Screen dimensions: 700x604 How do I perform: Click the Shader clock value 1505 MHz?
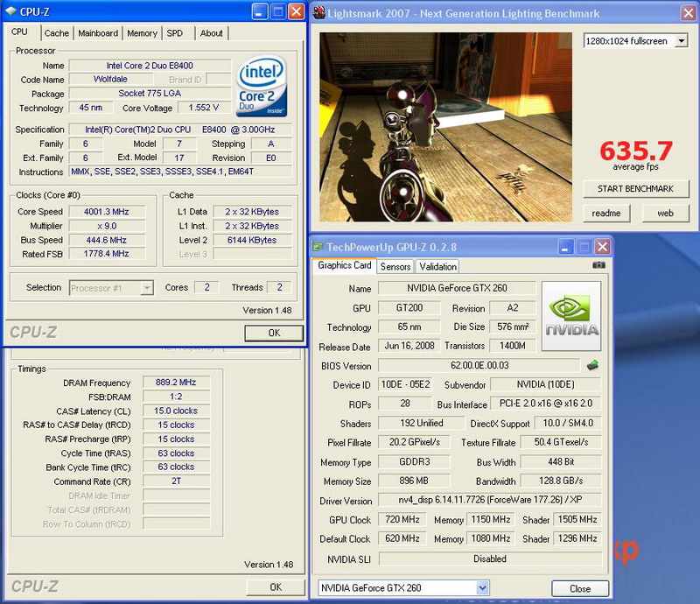click(x=577, y=520)
